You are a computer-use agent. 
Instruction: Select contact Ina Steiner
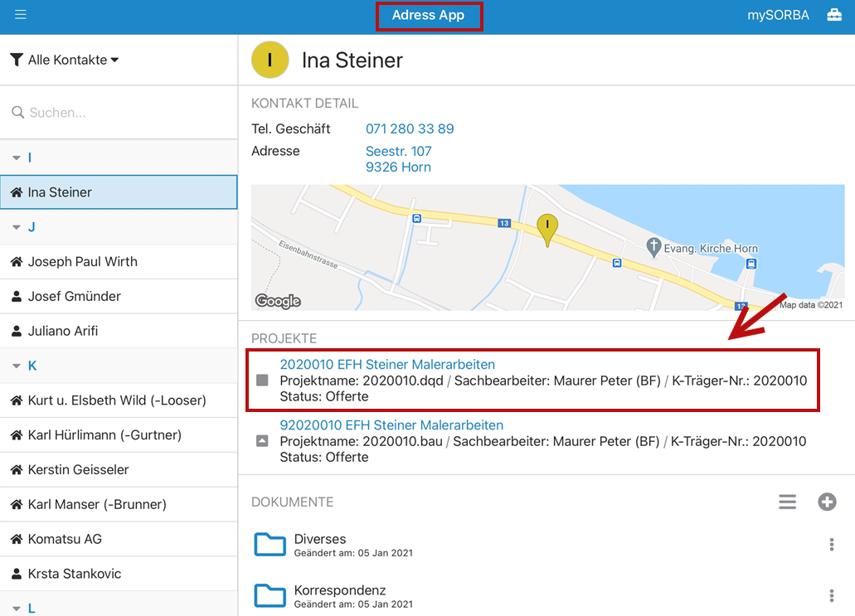point(119,192)
